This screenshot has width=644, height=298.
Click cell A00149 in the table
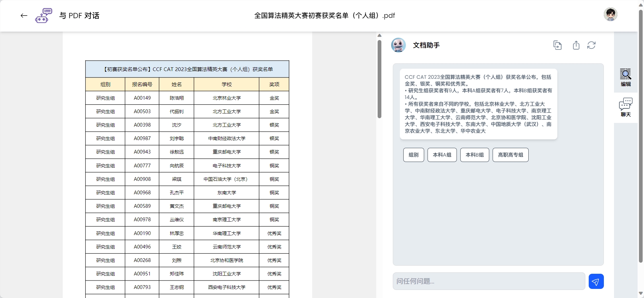click(x=142, y=98)
